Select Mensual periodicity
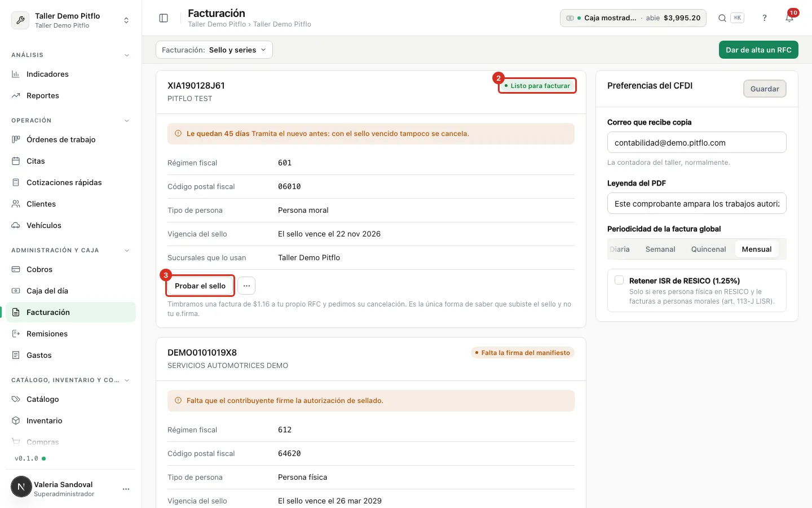The height and width of the screenshot is (508, 812). click(757, 249)
